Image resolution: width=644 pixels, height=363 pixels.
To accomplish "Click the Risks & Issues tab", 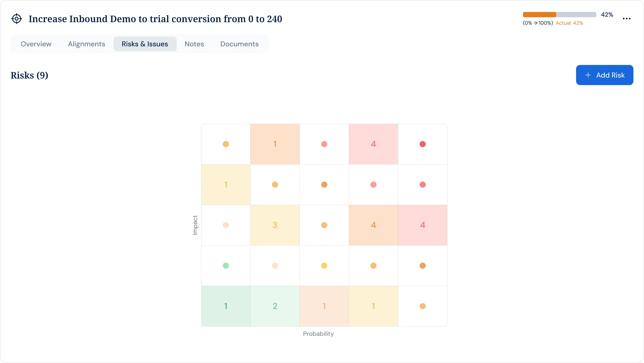I will (x=145, y=44).
